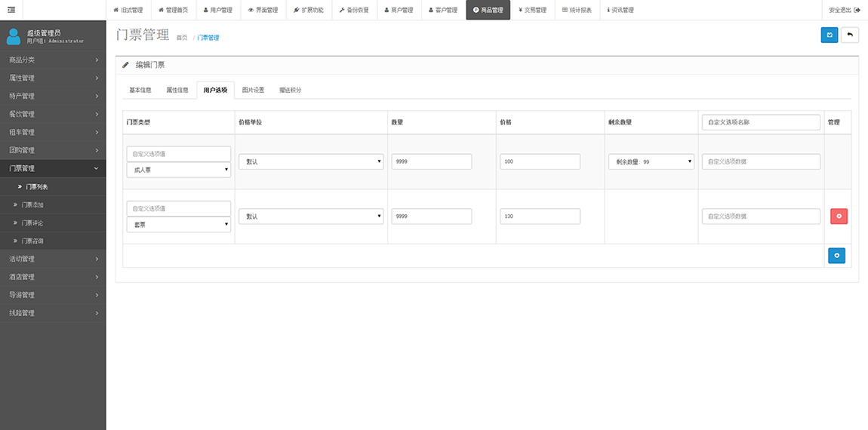Click price field showing 130
This screenshot has width=868, height=430.
pyautogui.click(x=540, y=217)
